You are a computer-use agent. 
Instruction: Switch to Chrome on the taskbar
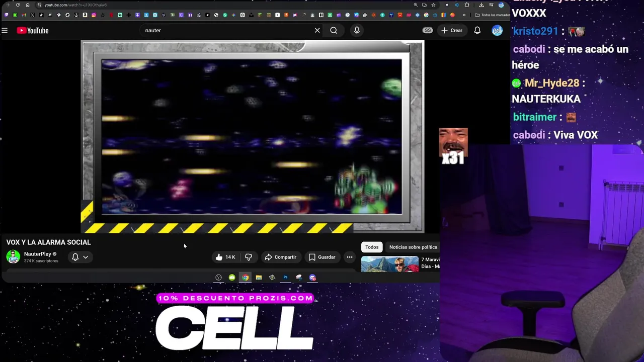pyautogui.click(x=245, y=278)
